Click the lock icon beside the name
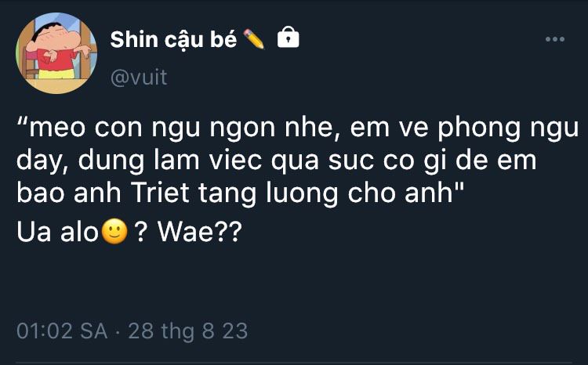Image resolution: width=588 pixels, height=365 pixels. (x=288, y=37)
